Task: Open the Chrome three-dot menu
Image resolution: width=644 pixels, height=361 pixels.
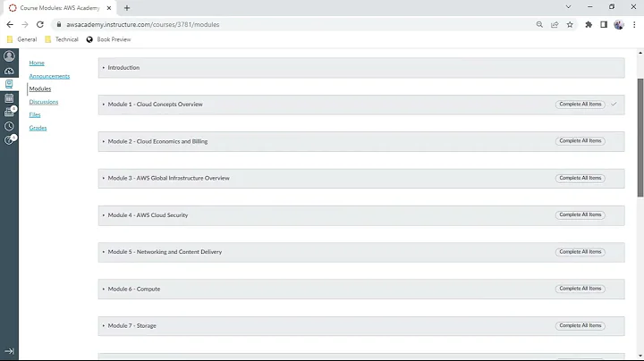Action: coord(634,25)
